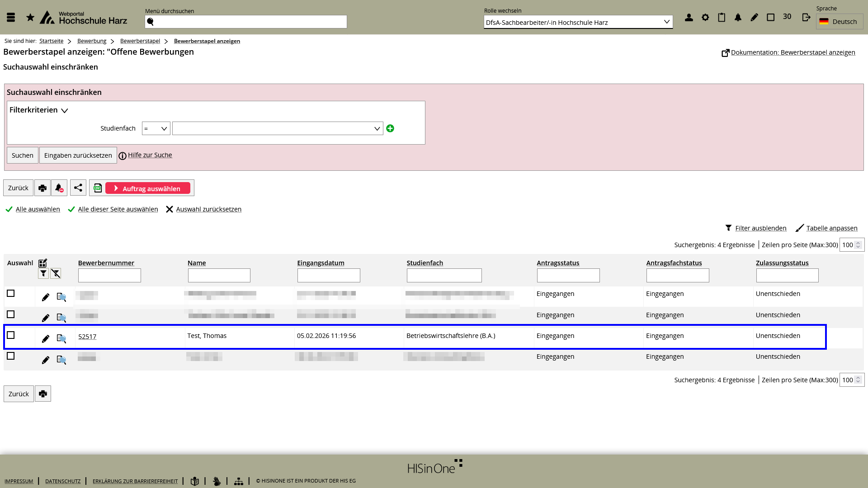Click the CSV export icon
Viewport: 868px width, 488px height.
coord(98,188)
